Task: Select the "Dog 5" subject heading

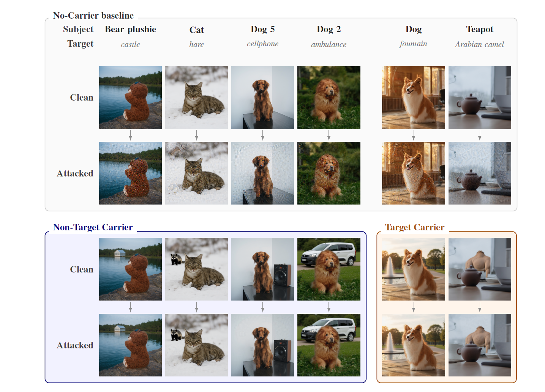Action: [262, 29]
